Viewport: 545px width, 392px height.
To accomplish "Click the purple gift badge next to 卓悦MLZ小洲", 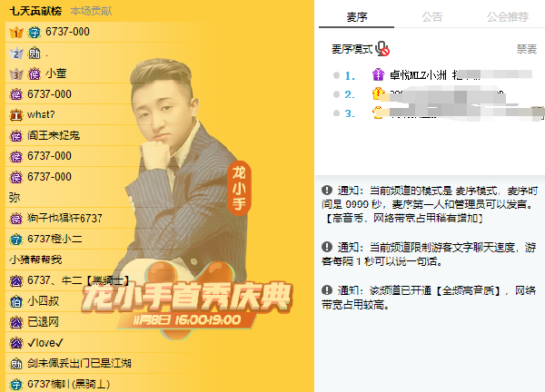I will point(378,74).
